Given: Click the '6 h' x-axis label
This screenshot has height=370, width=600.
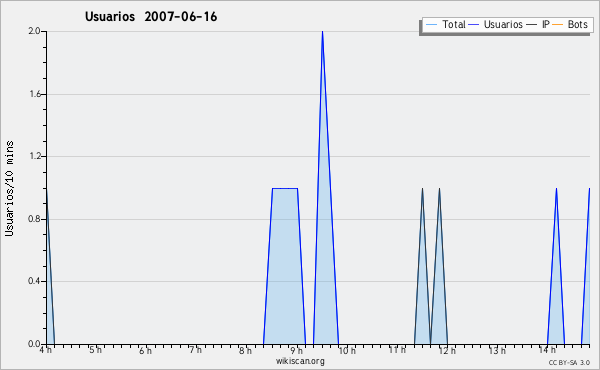Looking at the screenshot, I should [x=145, y=350].
